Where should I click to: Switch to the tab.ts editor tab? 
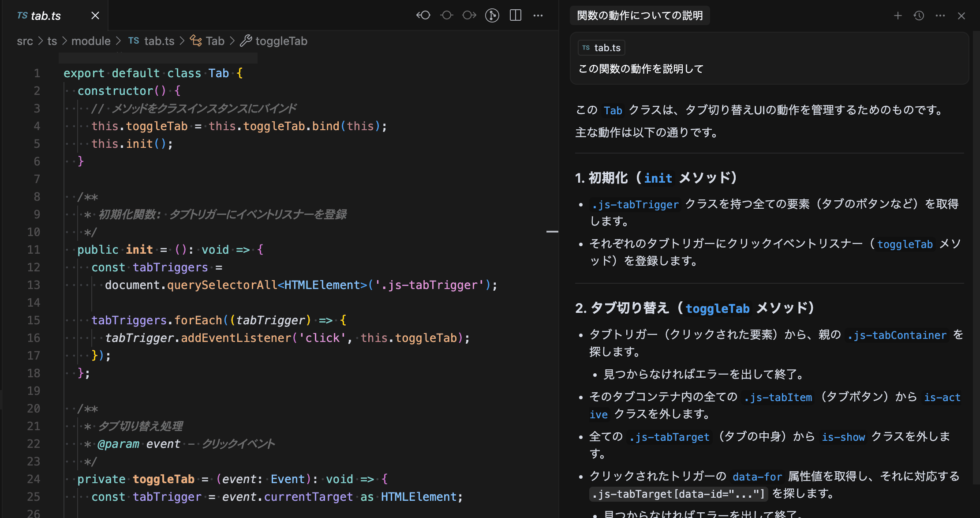pos(45,15)
